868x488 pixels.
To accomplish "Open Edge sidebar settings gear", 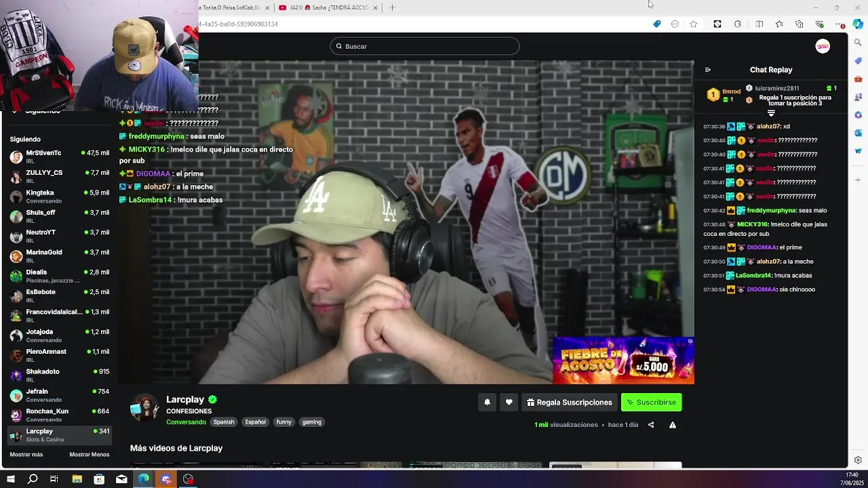I will tap(858, 460).
